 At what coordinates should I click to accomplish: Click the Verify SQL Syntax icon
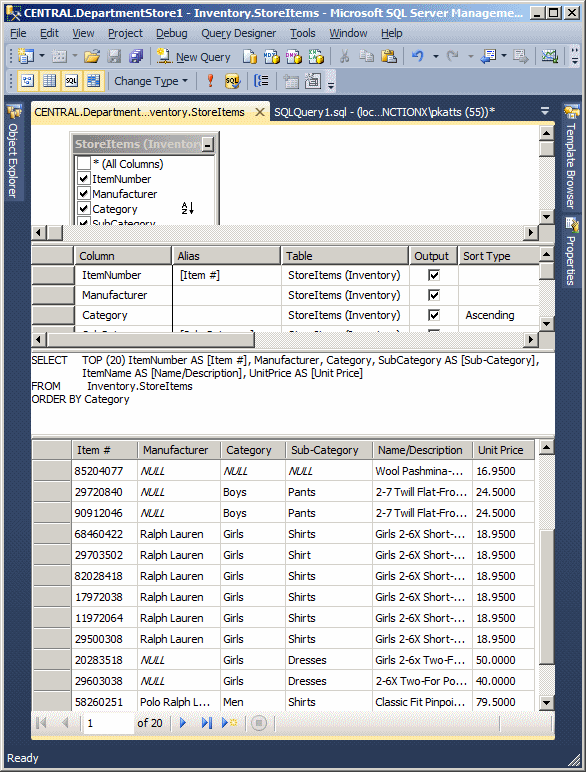[x=232, y=81]
